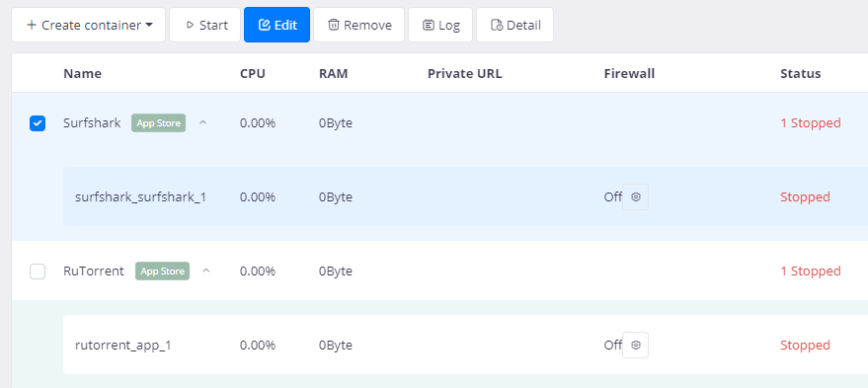Image resolution: width=868 pixels, height=388 pixels.
Task: Open the Create container dropdown arrow
Action: click(149, 25)
